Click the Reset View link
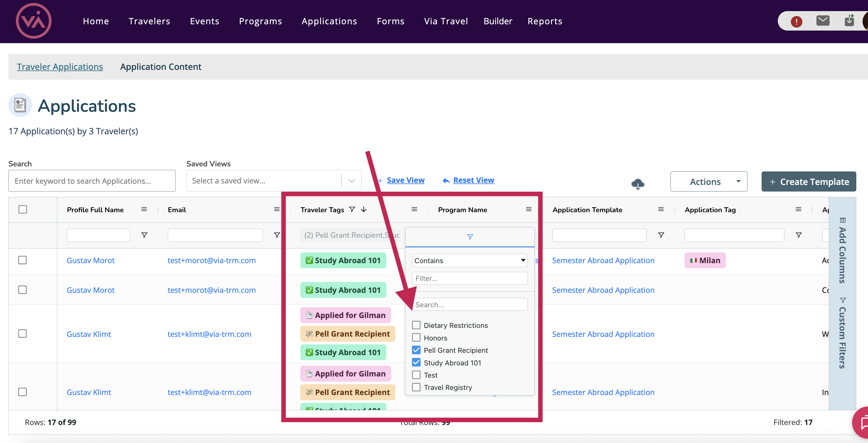The width and height of the screenshot is (868, 443). [474, 180]
